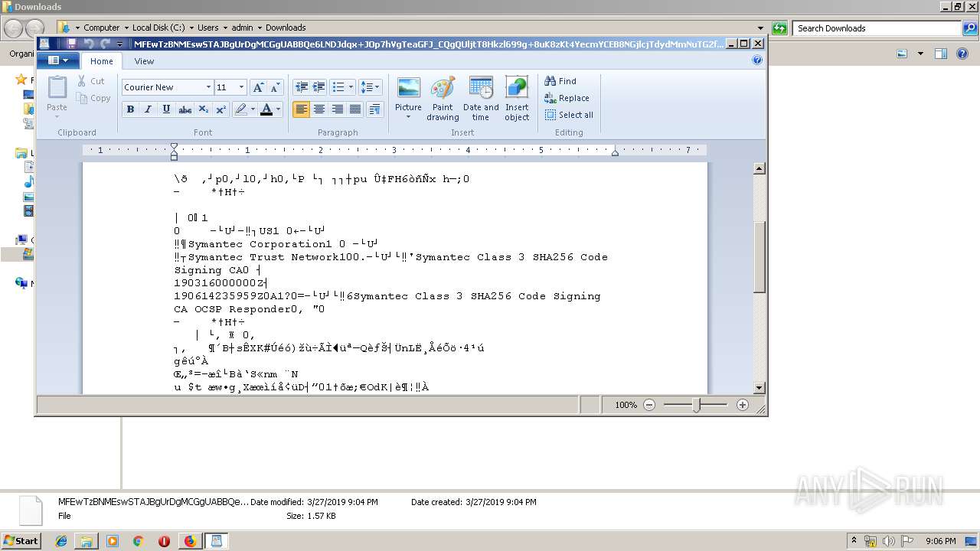Image resolution: width=980 pixels, height=551 pixels.
Task: Justify the paragraph text
Action: point(355,109)
